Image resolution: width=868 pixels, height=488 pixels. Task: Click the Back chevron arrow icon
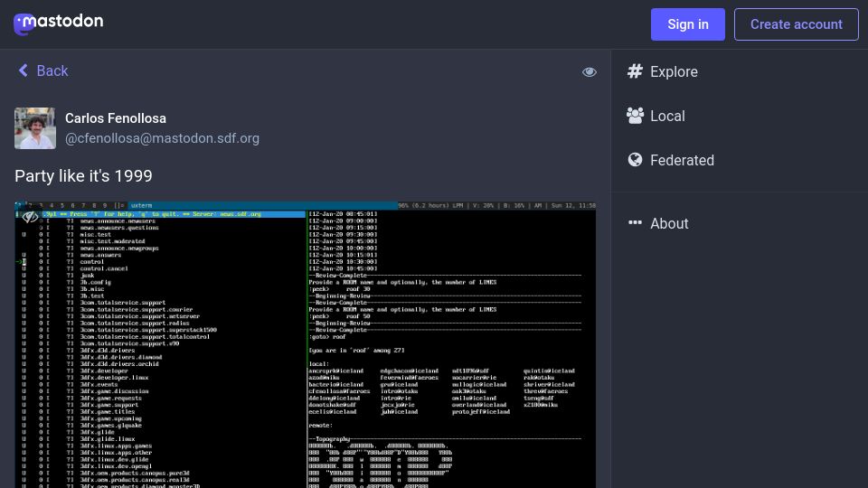coord(24,70)
